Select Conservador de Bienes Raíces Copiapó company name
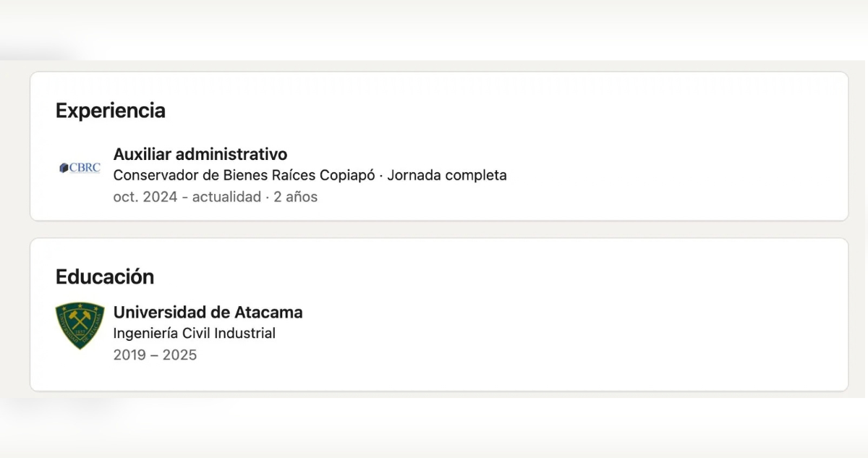This screenshot has height=458, width=868. [243, 175]
